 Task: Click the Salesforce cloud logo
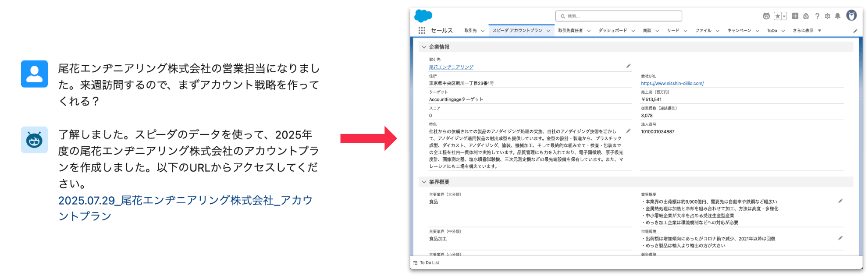point(423,16)
